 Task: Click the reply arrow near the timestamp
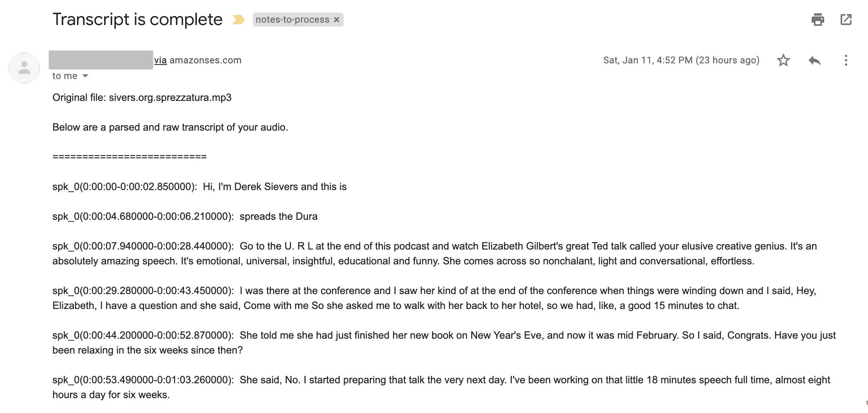pyautogui.click(x=814, y=60)
